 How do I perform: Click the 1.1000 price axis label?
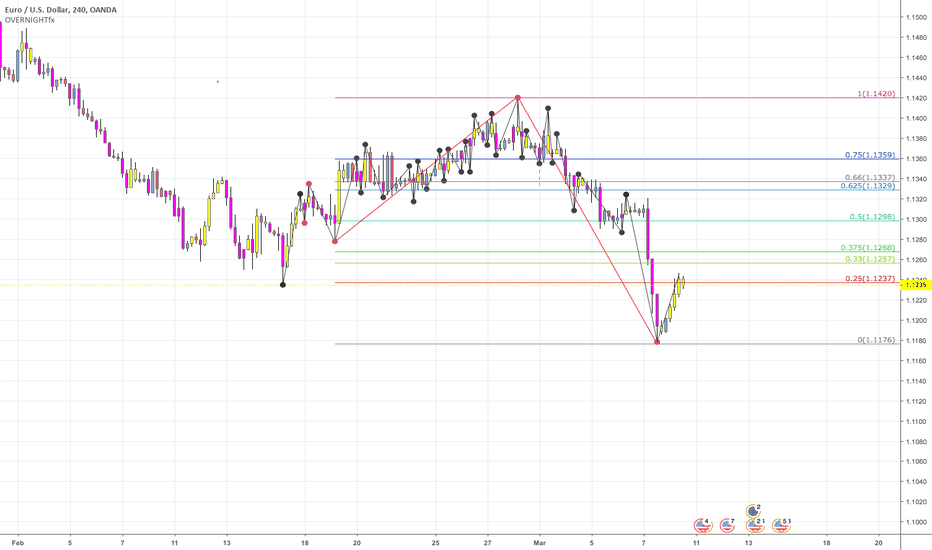point(916,522)
